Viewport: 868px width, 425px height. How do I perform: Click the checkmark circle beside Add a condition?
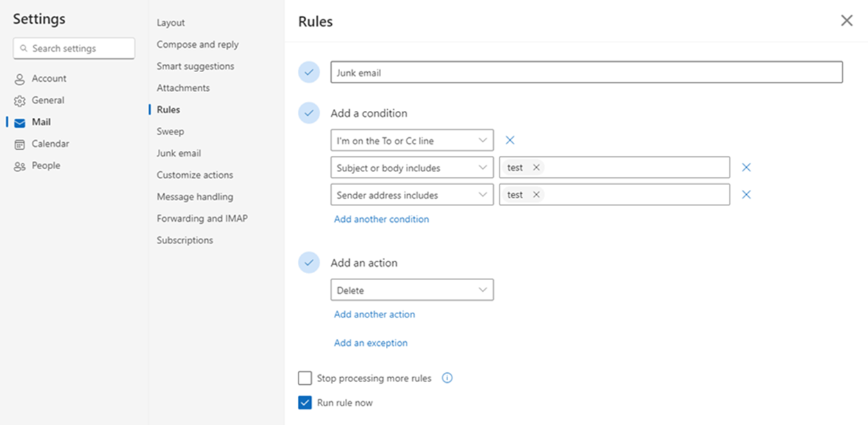(309, 113)
